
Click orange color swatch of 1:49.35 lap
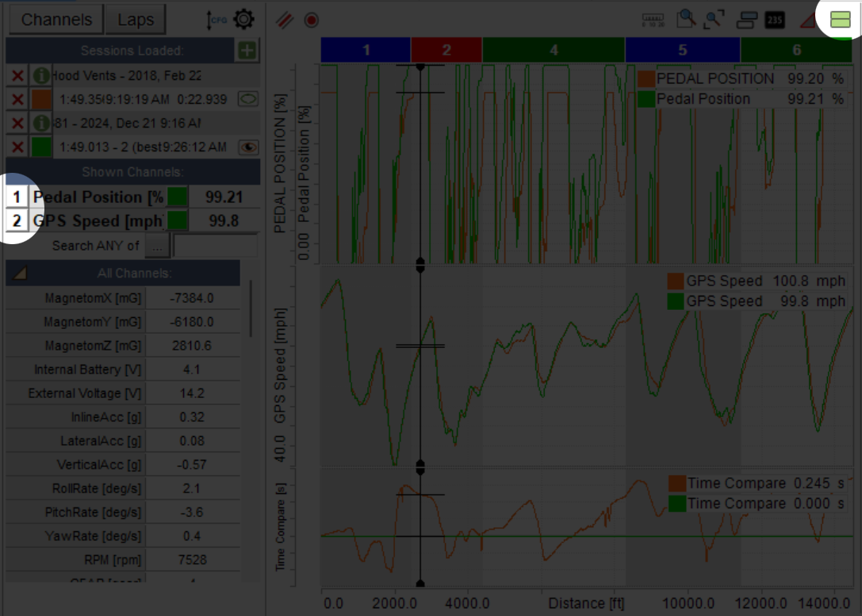(x=41, y=99)
